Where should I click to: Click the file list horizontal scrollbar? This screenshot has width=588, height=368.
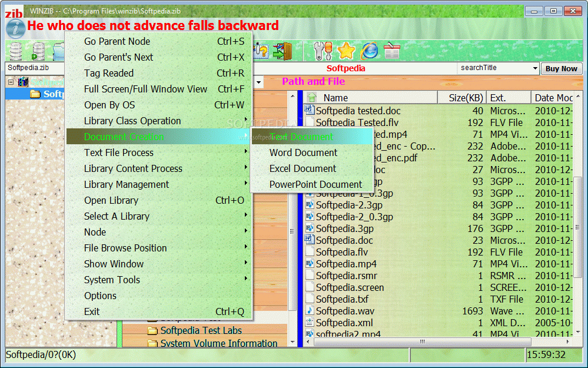pos(422,342)
